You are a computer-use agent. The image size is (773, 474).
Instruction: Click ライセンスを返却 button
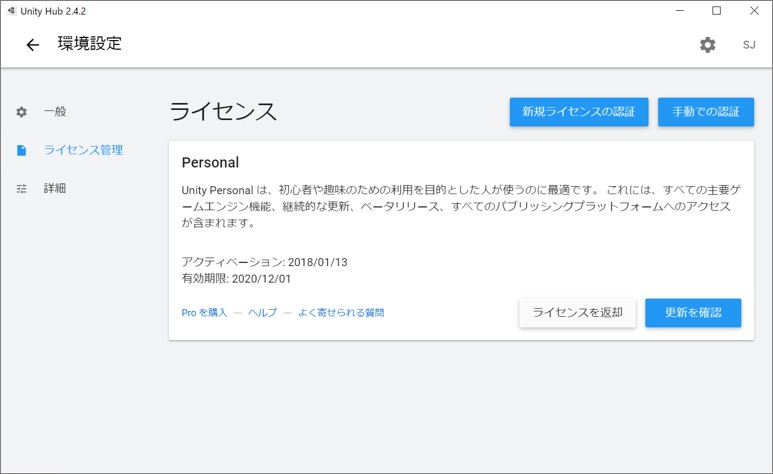click(x=577, y=313)
